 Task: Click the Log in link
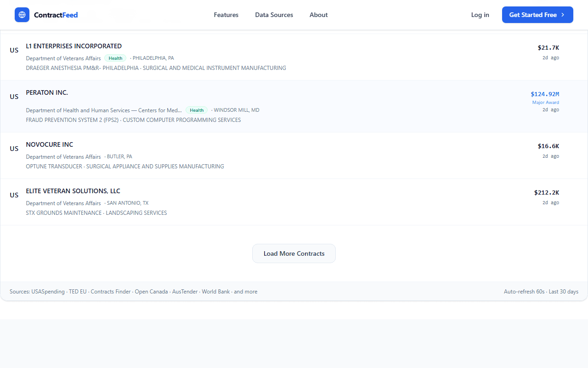click(480, 15)
